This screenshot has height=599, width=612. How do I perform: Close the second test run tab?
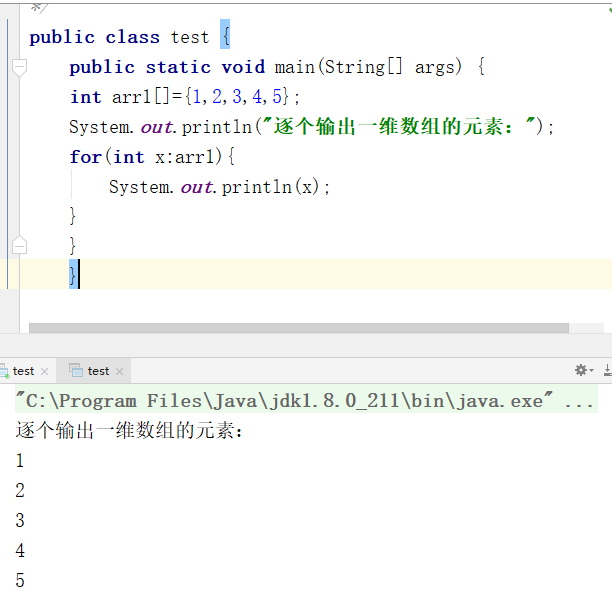tap(119, 371)
